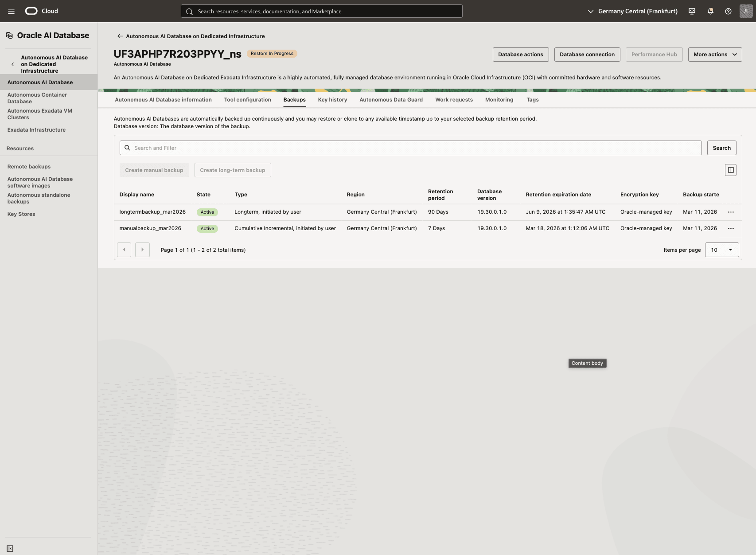Viewport: 756px width, 555px height.
Task: Open the user profile avatar
Action: (746, 11)
